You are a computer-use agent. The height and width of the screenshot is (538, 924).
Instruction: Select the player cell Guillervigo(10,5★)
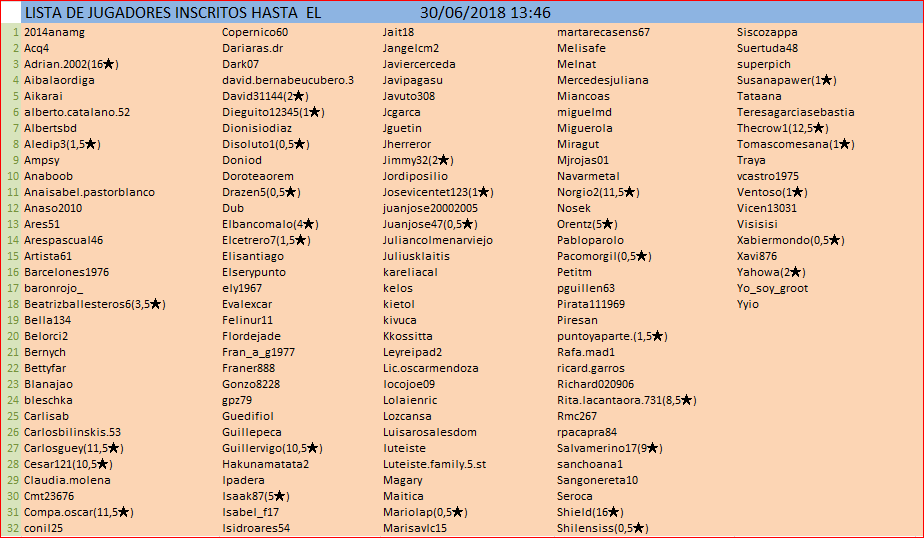pos(272,448)
